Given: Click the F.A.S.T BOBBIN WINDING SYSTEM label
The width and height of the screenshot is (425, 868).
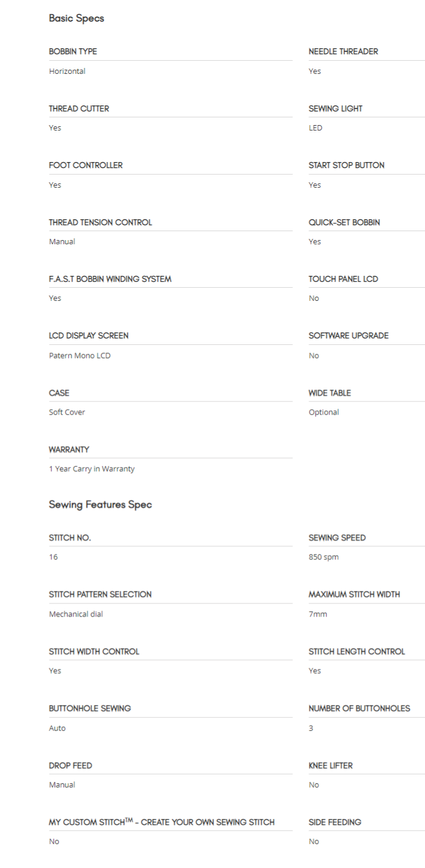Looking at the screenshot, I should pos(110,279).
